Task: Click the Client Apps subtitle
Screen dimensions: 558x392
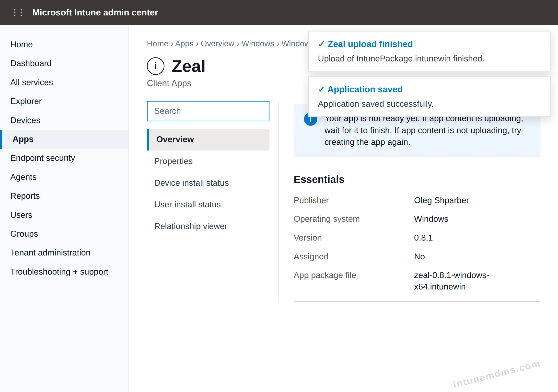Action: [x=169, y=83]
